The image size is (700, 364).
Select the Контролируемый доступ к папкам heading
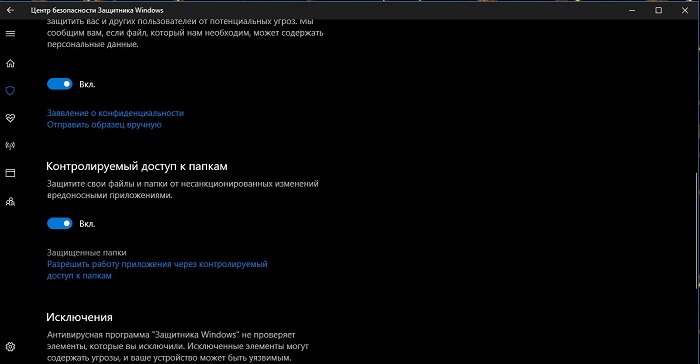tap(137, 166)
